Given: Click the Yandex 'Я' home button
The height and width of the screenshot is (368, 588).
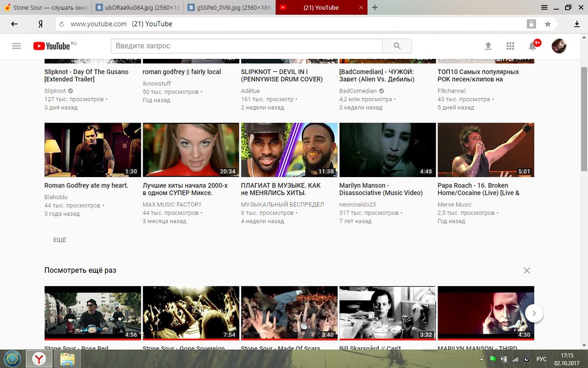Looking at the screenshot, I should (40, 24).
